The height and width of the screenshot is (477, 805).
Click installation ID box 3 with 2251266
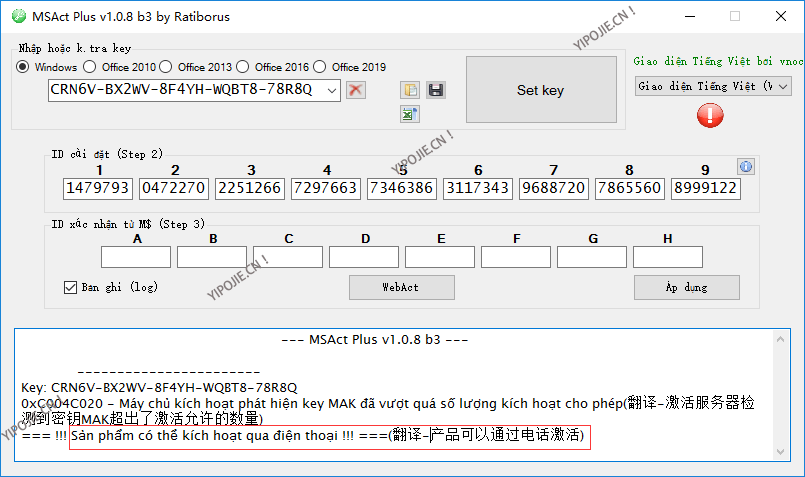click(250, 188)
